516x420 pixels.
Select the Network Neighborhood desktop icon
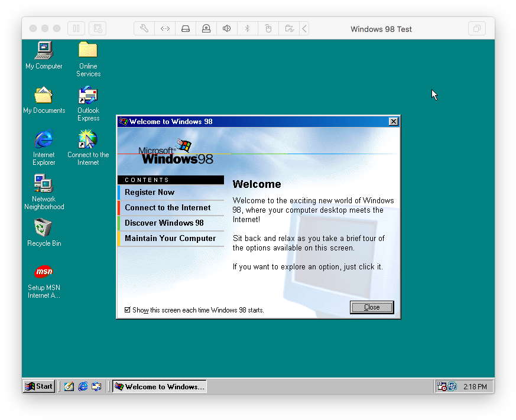click(44, 192)
